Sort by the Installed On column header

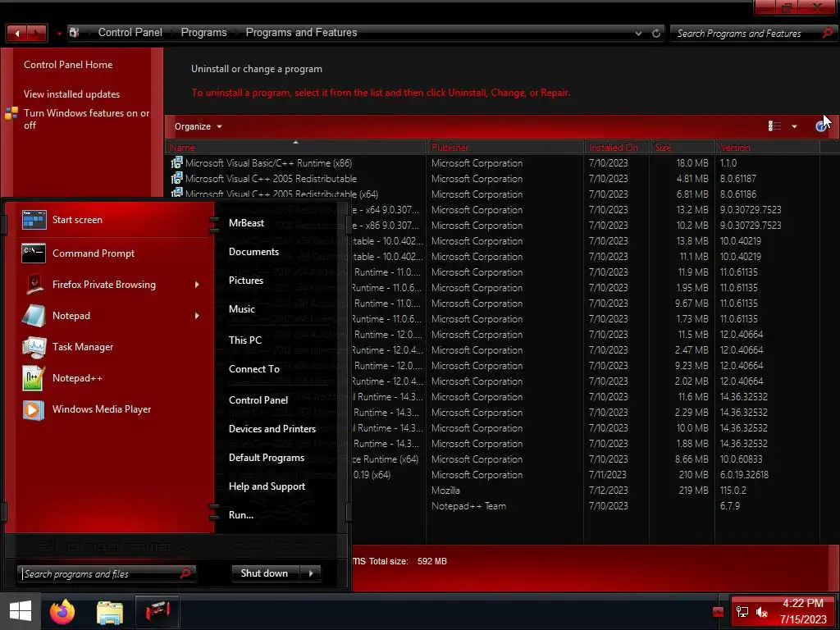tap(617, 148)
